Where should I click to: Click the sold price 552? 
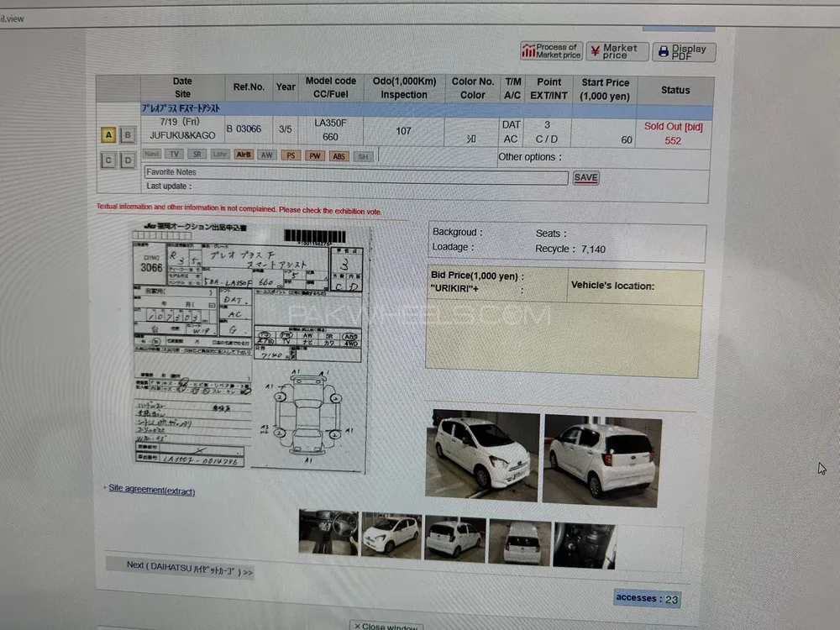point(673,141)
